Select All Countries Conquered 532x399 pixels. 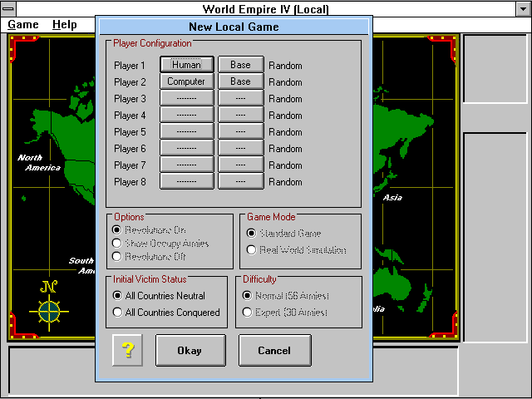click(166, 313)
